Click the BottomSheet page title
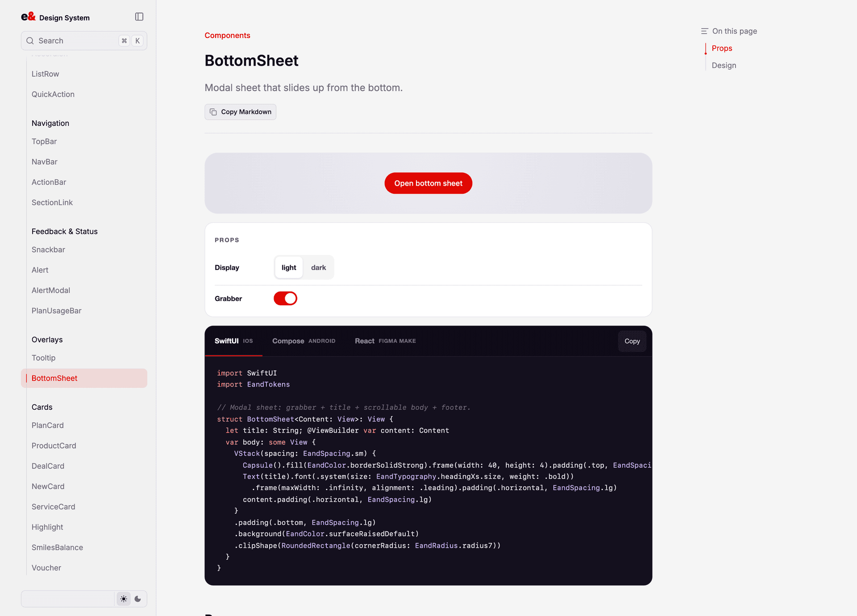 [252, 61]
